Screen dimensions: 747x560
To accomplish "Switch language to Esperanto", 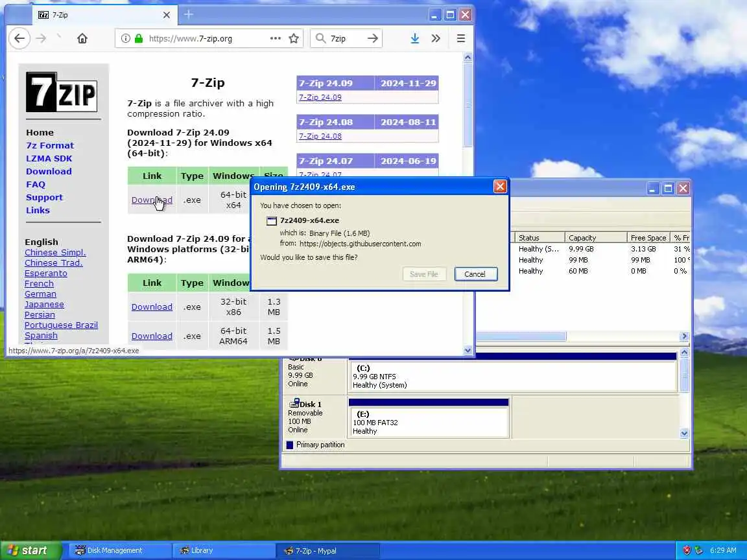I will click(46, 274).
